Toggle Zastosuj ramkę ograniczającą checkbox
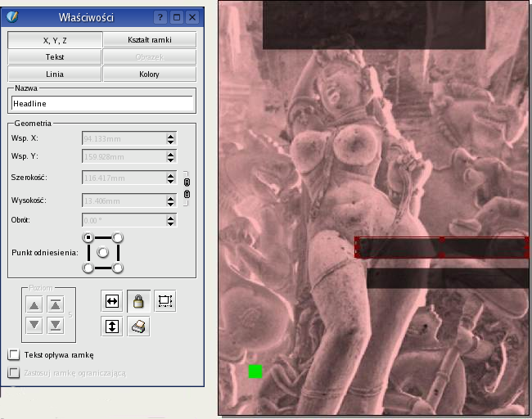This screenshot has height=419, width=532. coord(14,373)
